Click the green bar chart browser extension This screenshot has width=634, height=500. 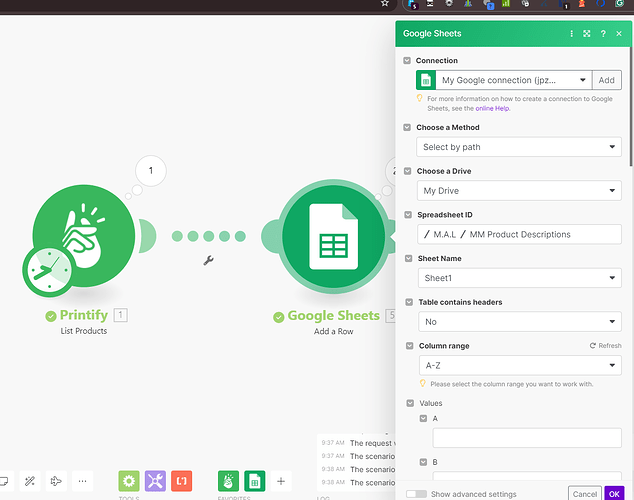point(506,3)
